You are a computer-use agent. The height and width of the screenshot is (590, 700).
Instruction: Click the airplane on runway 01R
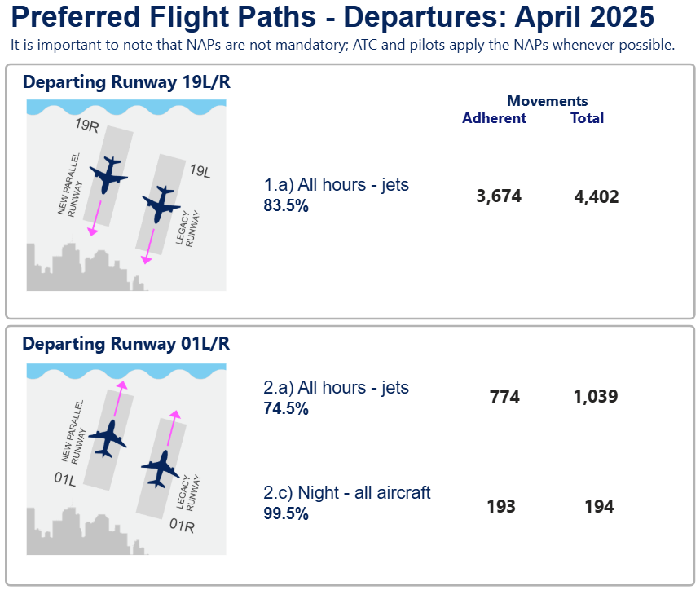tap(161, 469)
